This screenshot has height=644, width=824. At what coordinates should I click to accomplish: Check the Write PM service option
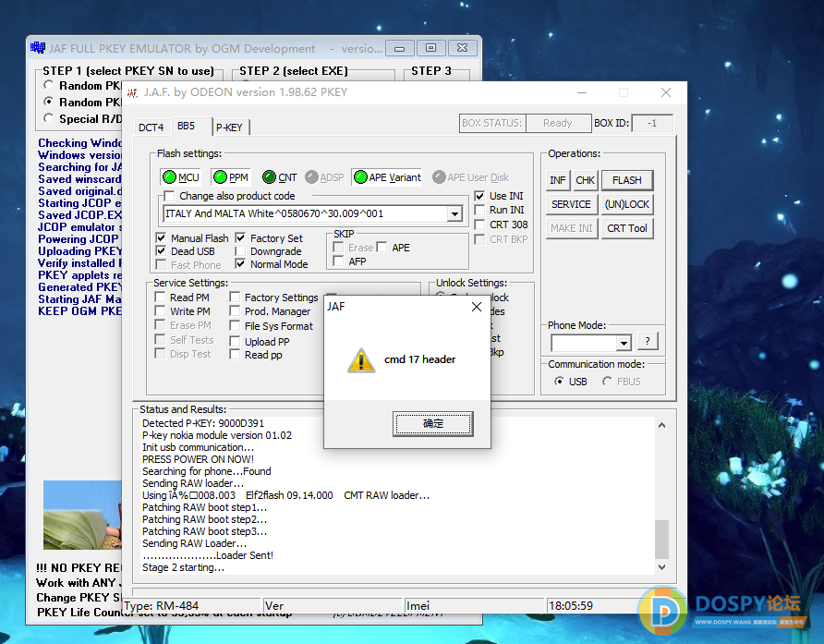pos(161,311)
